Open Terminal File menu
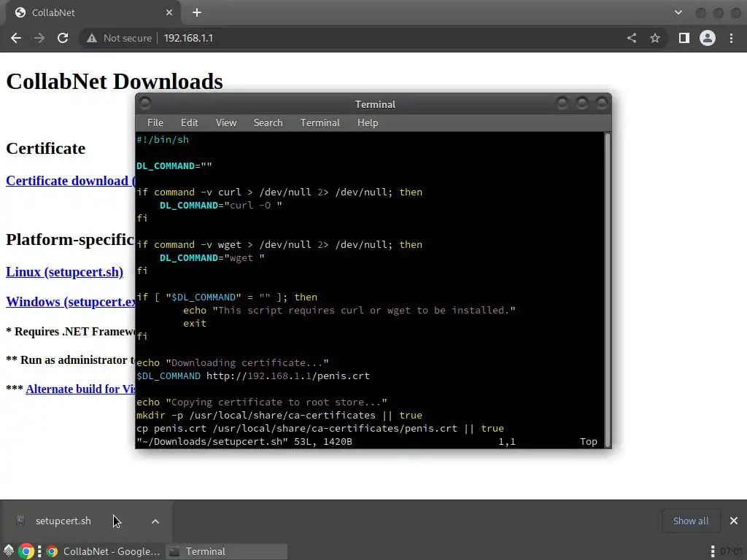747x560 pixels. pyautogui.click(x=155, y=122)
